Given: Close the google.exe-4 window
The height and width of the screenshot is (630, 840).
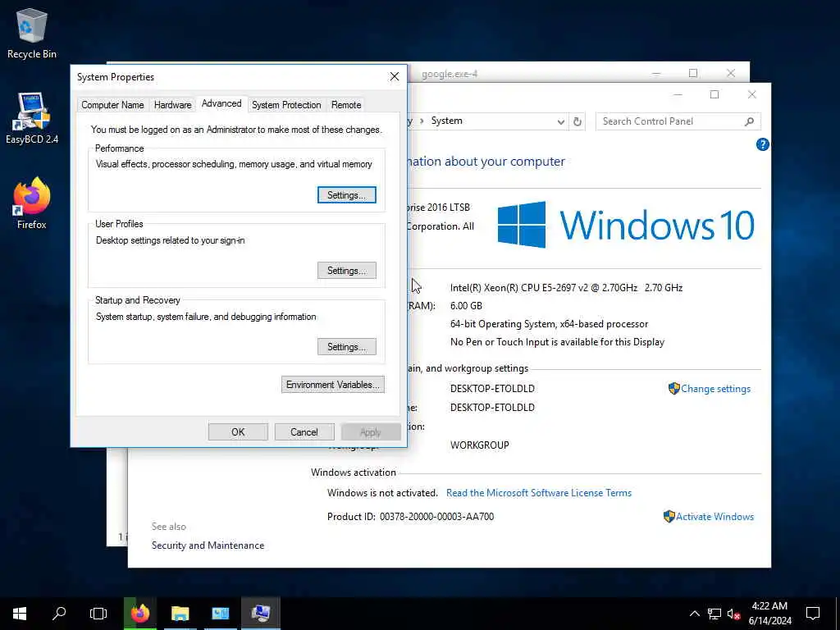Looking at the screenshot, I should click(x=731, y=73).
